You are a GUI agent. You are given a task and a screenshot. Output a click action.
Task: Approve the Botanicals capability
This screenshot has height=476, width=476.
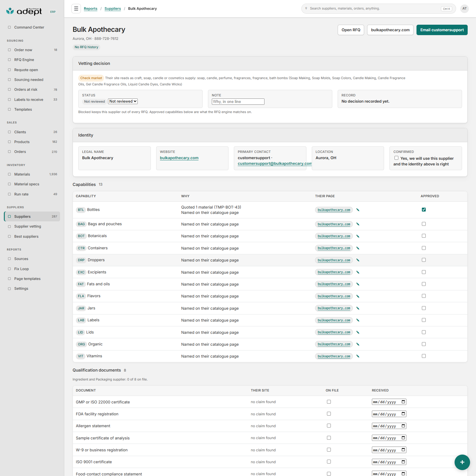(424, 236)
